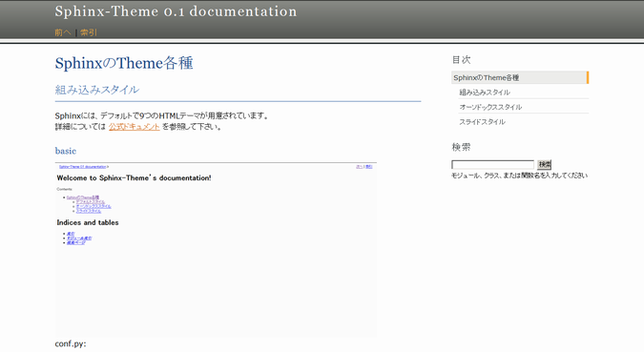Open the 前へ navigation link
The width and height of the screenshot is (644, 352).
coord(63,32)
